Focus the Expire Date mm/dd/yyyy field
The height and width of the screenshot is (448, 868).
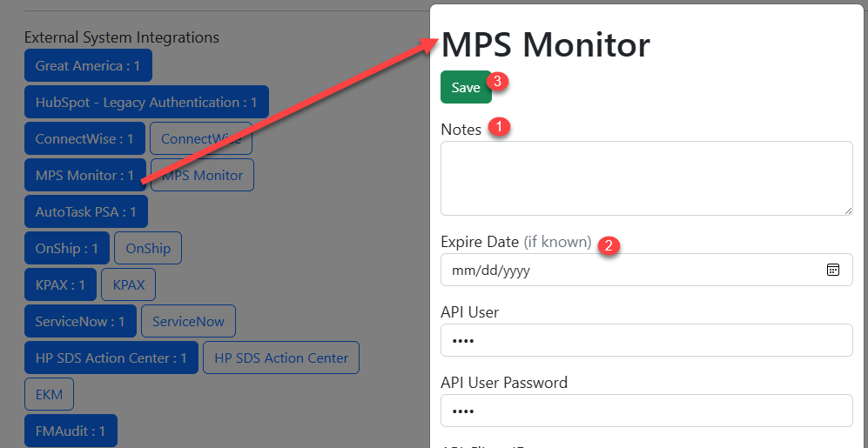[x=647, y=270]
